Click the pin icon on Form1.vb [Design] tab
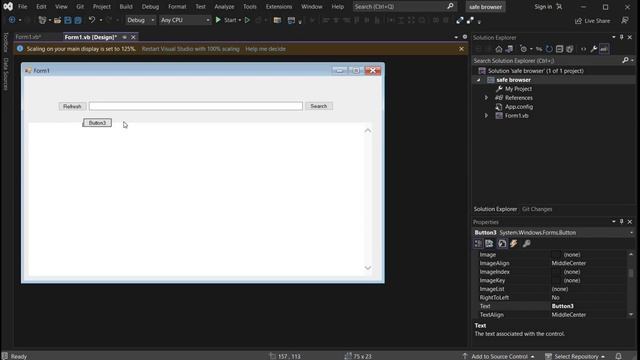 pos(124,37)
